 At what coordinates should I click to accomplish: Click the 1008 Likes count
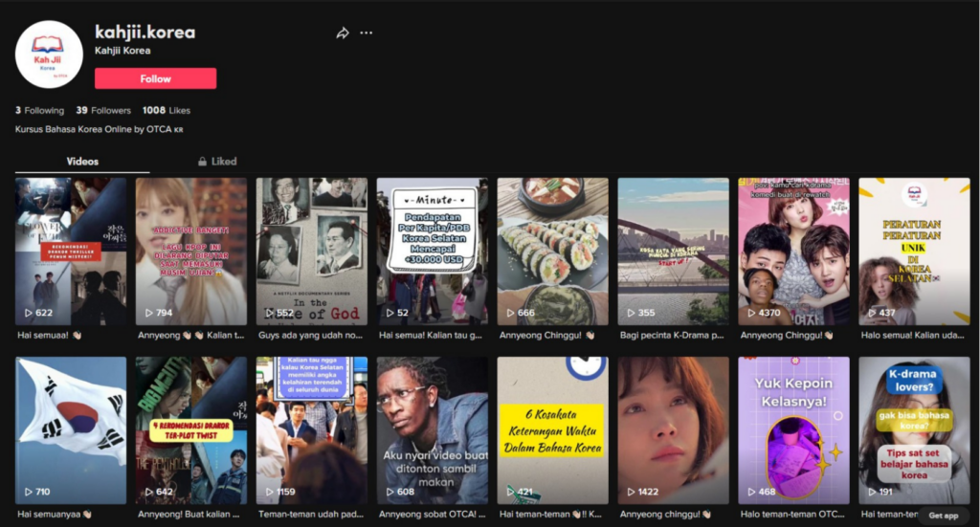click(167, 111)
